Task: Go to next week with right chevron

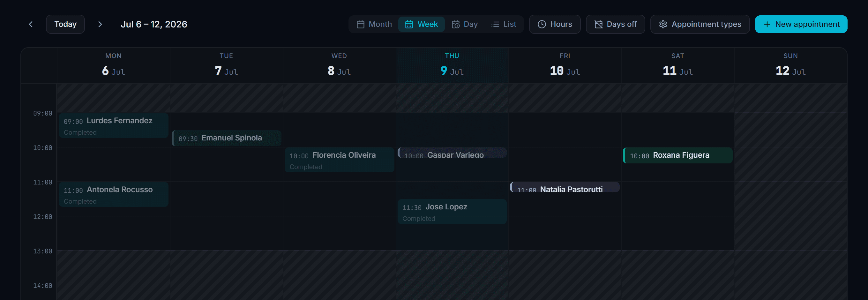Action: (100, 24)
